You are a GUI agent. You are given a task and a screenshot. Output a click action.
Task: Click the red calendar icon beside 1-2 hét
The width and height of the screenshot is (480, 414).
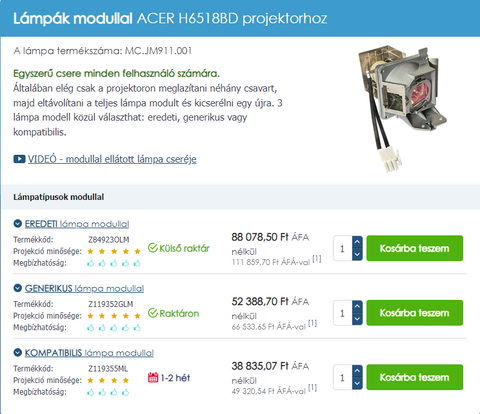click(153, 377)
